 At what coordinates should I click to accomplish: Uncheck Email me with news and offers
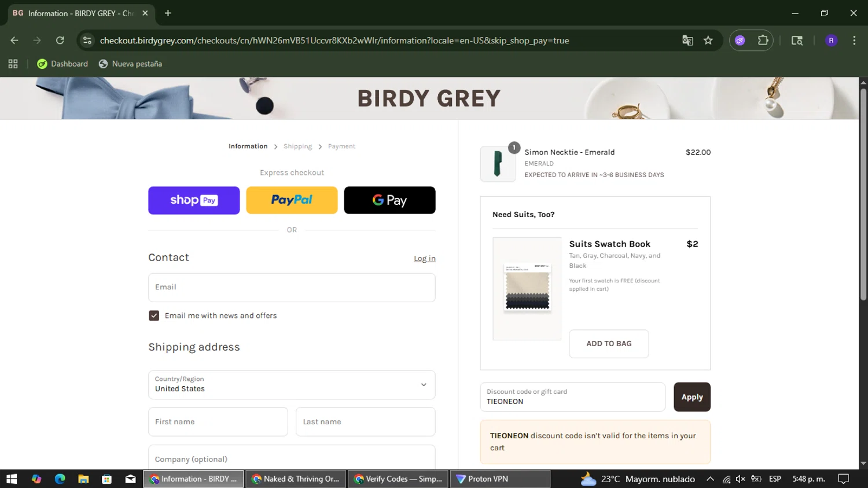coord(154,315)
